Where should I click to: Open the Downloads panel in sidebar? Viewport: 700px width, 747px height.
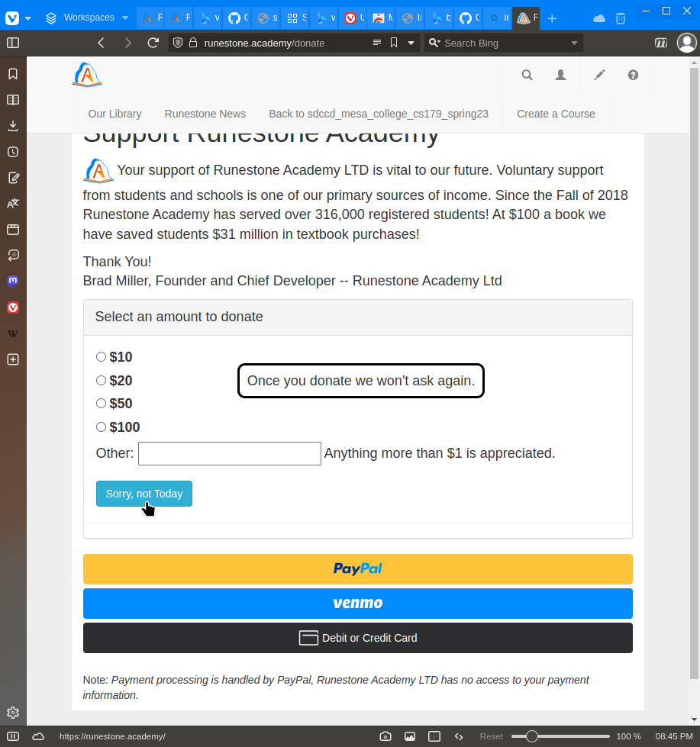coord(13,126)
